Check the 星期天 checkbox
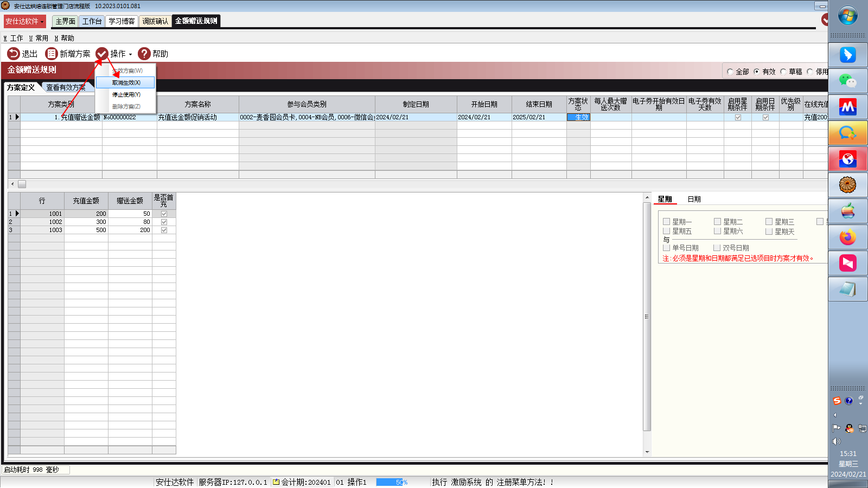Image resolution: width=868 pixels, height=488 pixels. pos(769,231)
